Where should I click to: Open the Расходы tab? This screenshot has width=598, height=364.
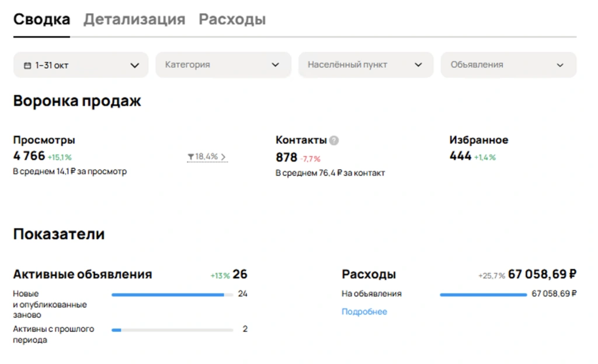232,19
